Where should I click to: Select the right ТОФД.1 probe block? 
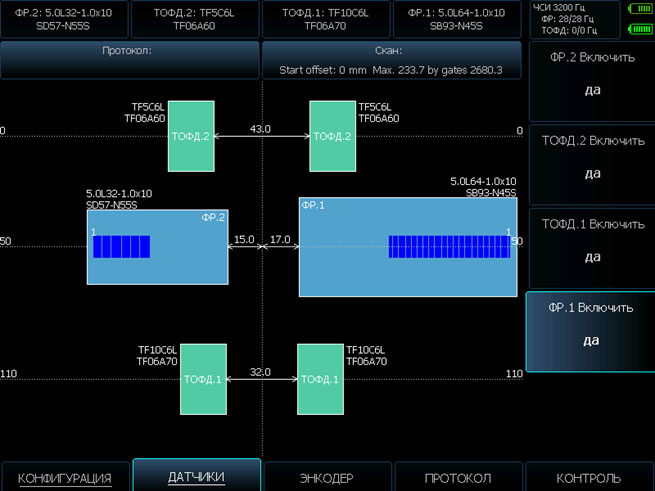click(x=320, y=379)
